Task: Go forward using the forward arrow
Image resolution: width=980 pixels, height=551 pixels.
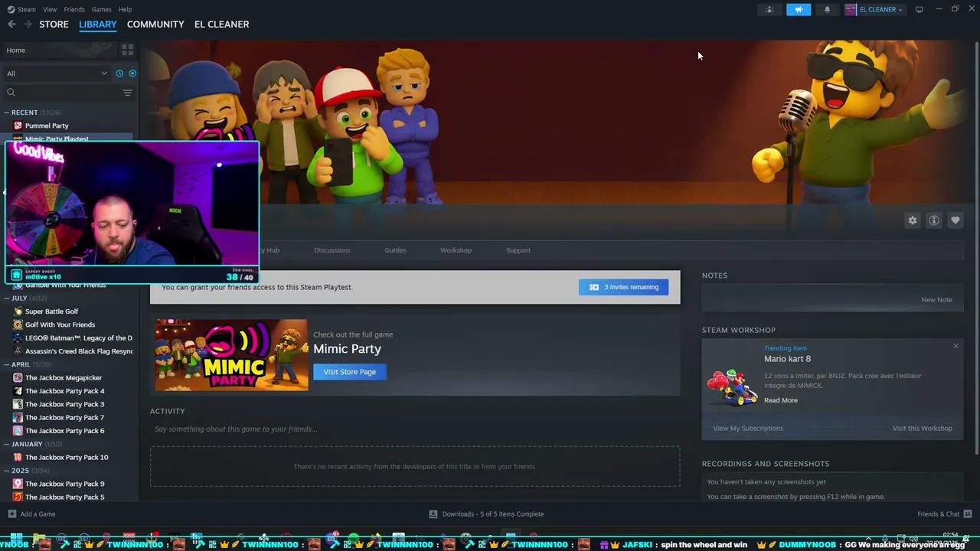Action: click(28, 24)
